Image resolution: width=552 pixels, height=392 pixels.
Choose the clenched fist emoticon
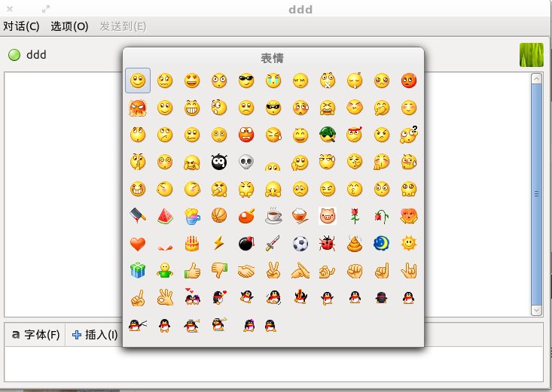click(x=355, y=271)
